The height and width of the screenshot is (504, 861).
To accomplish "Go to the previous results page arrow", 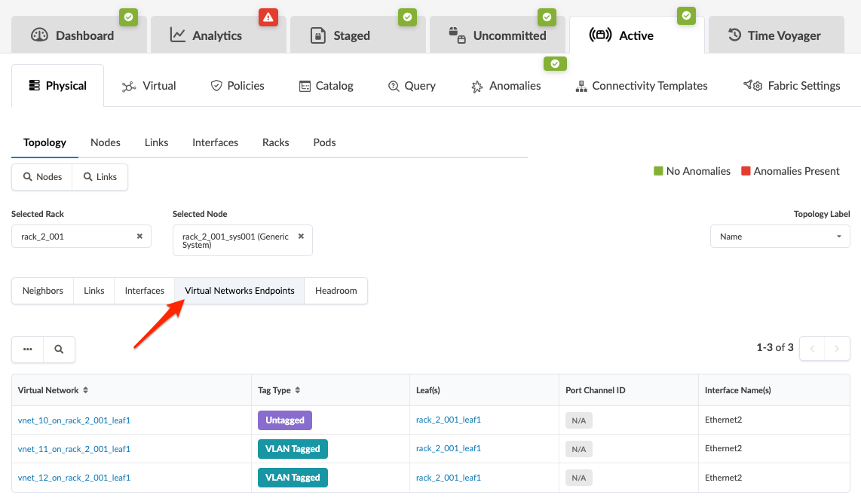I will tap(812, 348).
